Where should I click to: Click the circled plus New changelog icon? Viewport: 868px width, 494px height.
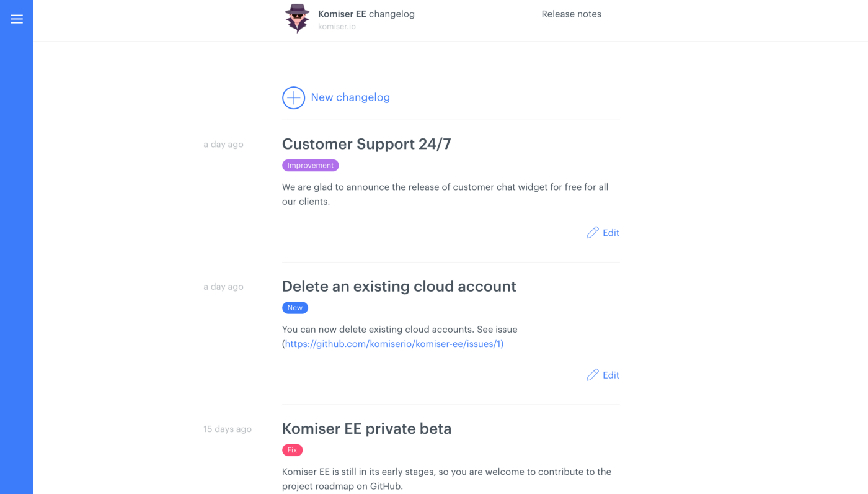pyautogui.click(x=293, y=98)
